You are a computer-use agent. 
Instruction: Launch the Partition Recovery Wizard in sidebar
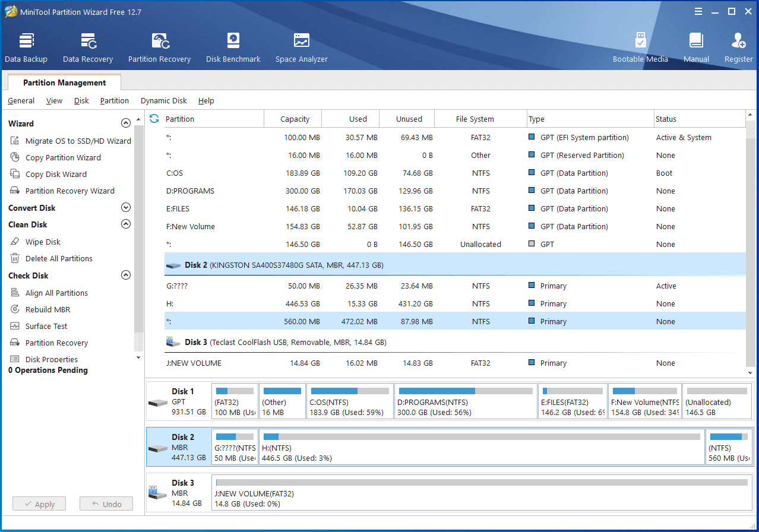click(x=62, y=191)
